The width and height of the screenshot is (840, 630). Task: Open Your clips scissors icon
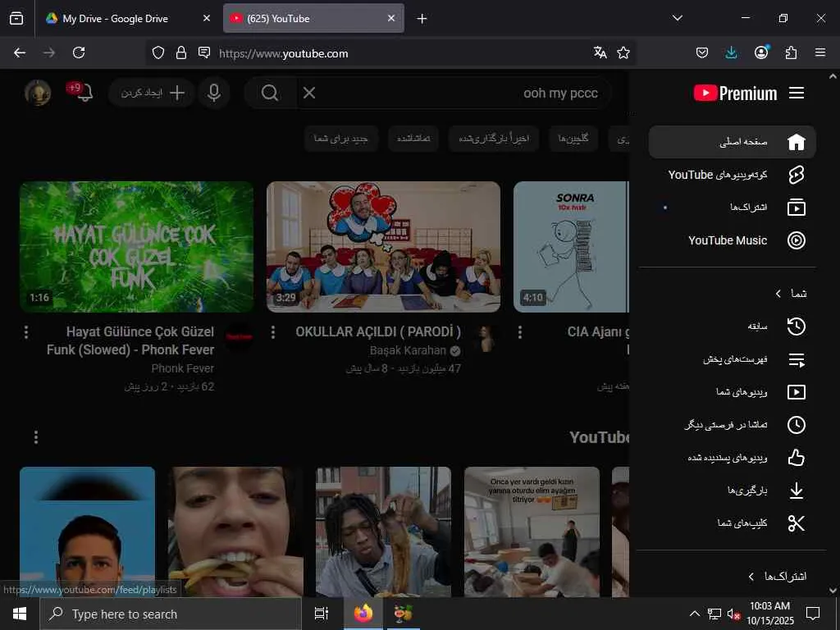796,523
